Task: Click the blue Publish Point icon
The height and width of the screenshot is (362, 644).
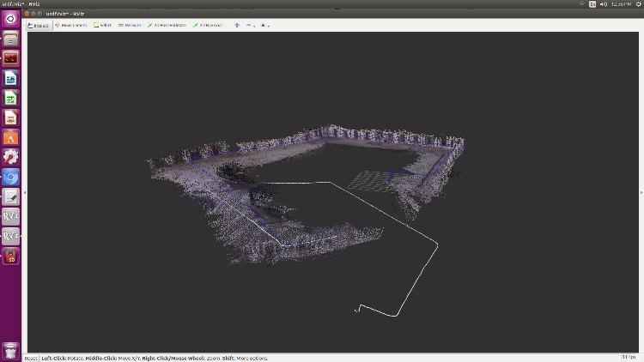Action: tap(237, 26)
